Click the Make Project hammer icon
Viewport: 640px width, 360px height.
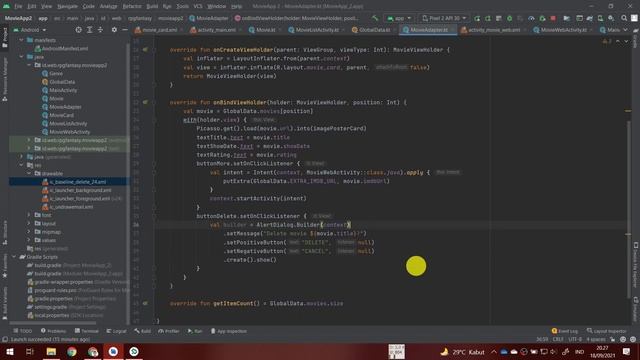tap(375, 18)
